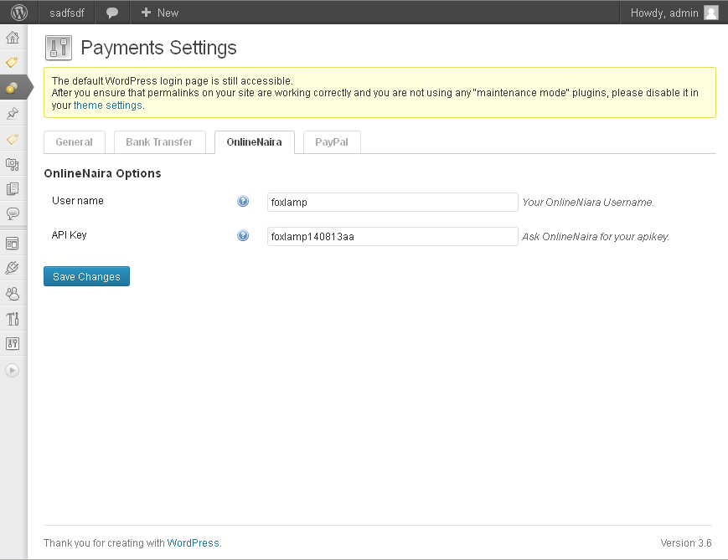Image resolution: width=728 pixels, height=560 pixels.
Task: Switch to the Bank Transfer tab
Action: (x=160, y=142)
